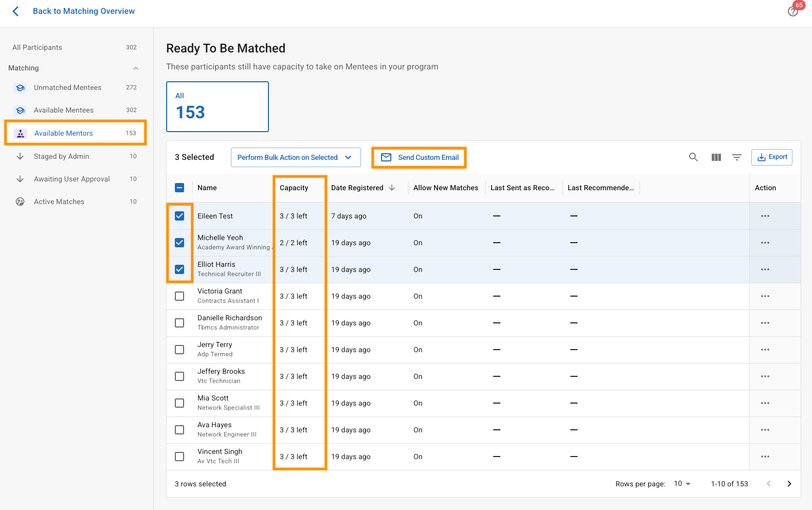Switch to Active Matches sidebar item
812x510 pixels.
click(59, 202)
